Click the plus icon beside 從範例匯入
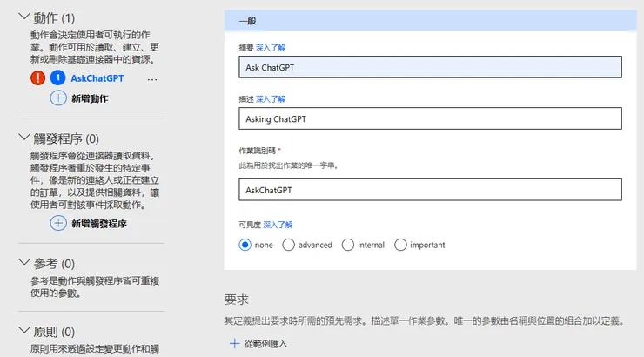Image resolution: width=644 pixels, height=357 pixels. pyautogui.click(x=234, y=343)
